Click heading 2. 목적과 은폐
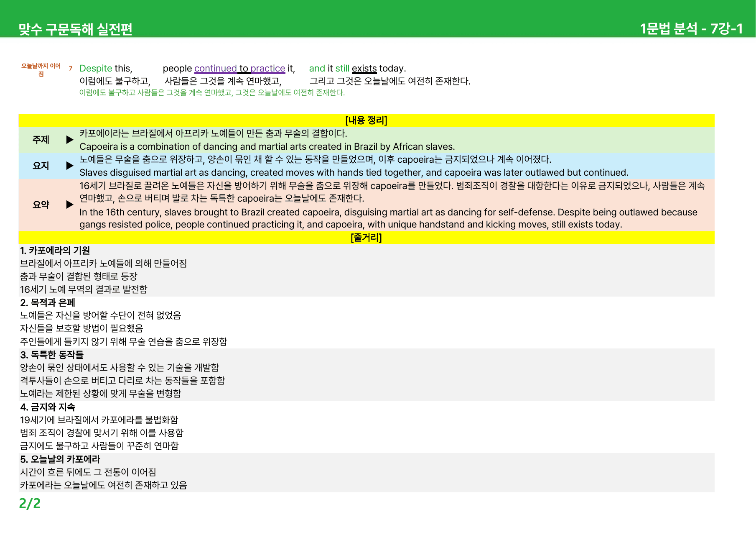Screen dimensions: 756x535 click(x=48, y=303)
